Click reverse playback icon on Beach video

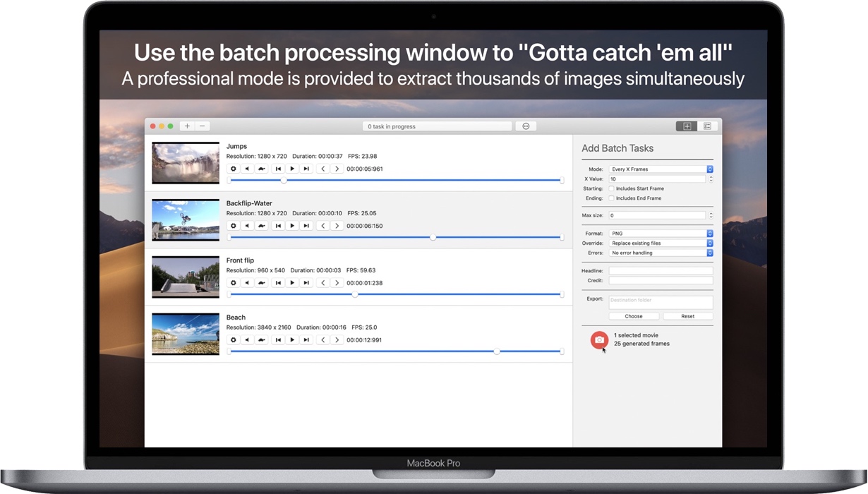pos(248,339)
